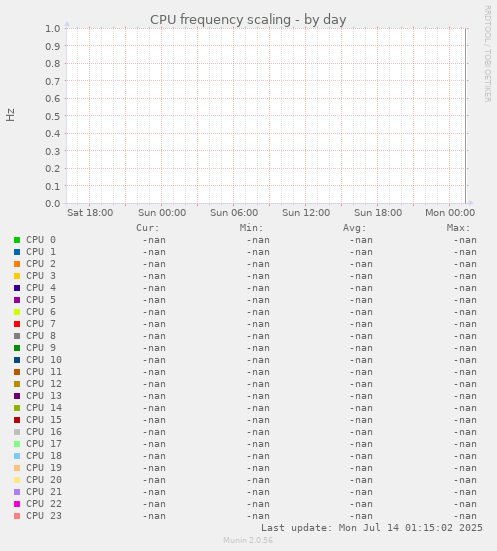Click the 'Sun 18:00' time axis label

click(x=378, y=213)
